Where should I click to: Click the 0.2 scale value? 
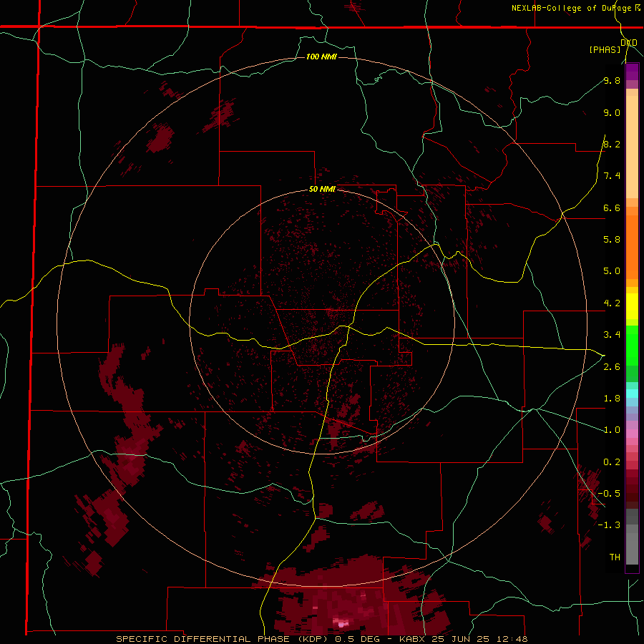click(x=612, y=462)
